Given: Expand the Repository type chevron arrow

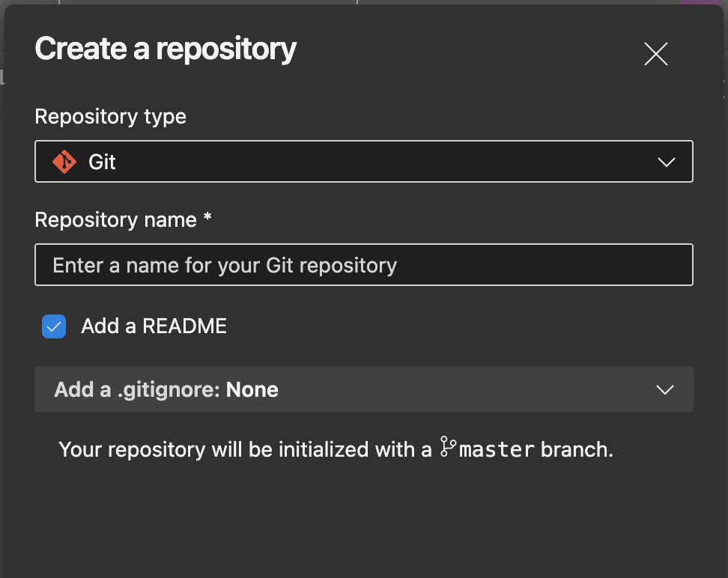Looking at the screenshot, I should [667, 162].
